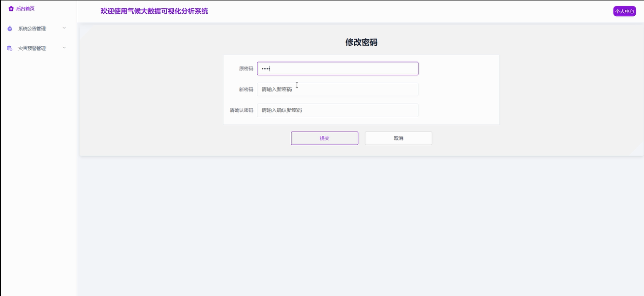Click the 修改密码 heading text
The height and width of the screenshot is (296, 644).
[x=362, y=42]
